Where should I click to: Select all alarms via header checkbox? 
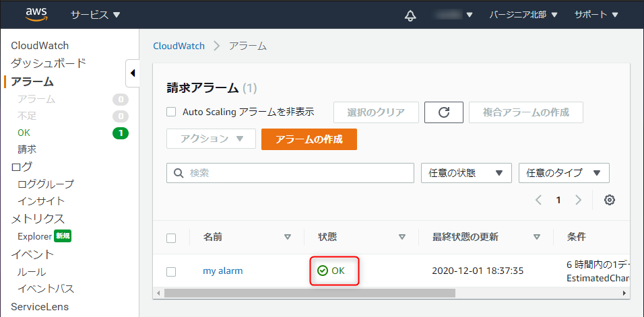[171, 238]
